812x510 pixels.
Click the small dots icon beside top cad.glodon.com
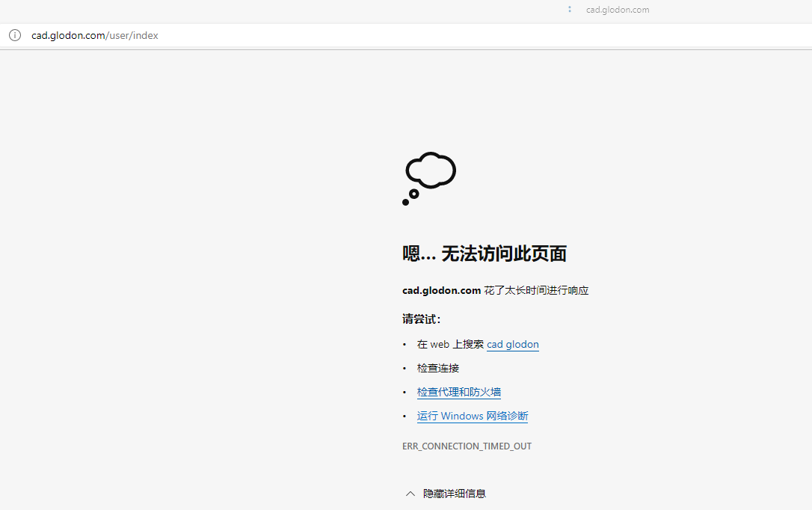[x=570, y=9]
